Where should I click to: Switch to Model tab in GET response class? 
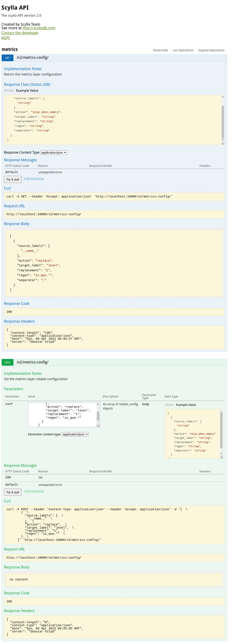click(x=9, y=91)
